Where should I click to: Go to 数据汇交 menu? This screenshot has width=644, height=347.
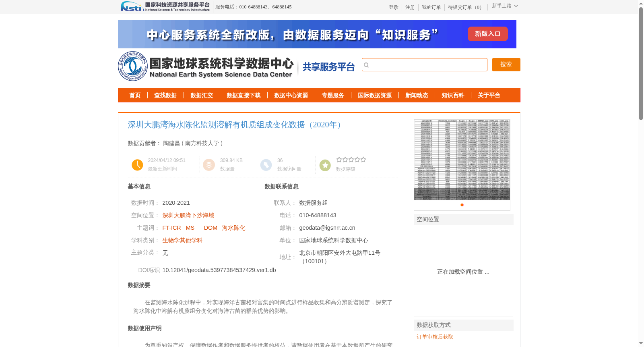coord(202,96)
